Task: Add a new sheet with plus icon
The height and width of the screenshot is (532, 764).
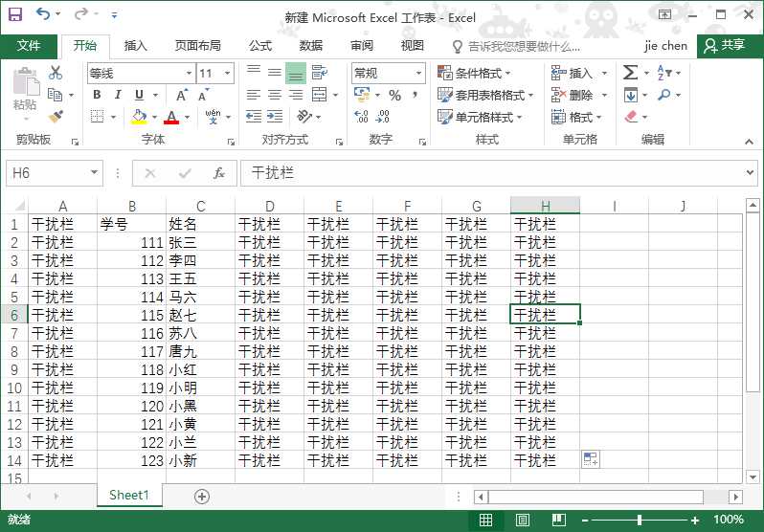Action: pos(202,497)
